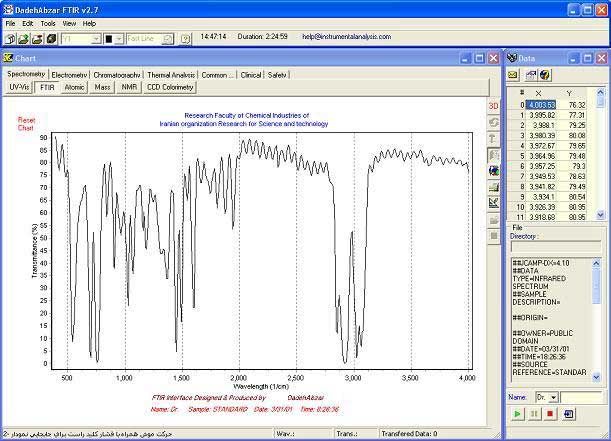Click the yellow envelope icon in Data panel
This screenshot has width=611, height=441.
[513, 75]
